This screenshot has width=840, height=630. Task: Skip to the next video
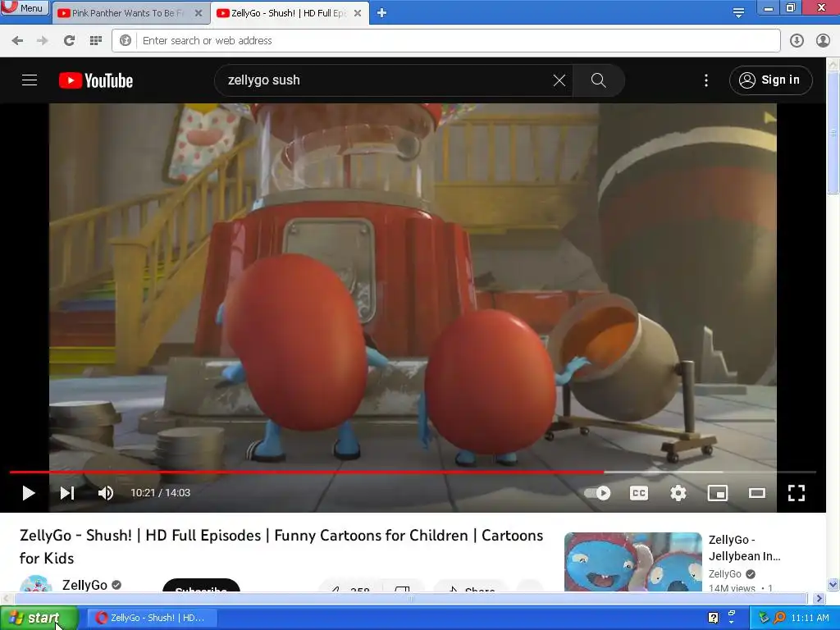pyautogui.click(x=67, y=493)
